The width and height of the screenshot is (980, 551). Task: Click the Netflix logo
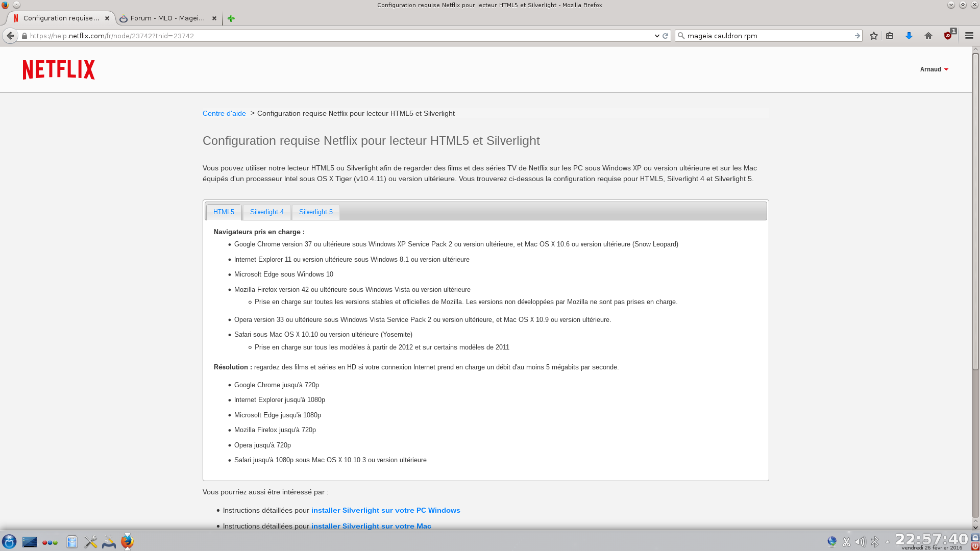point(59,69)
